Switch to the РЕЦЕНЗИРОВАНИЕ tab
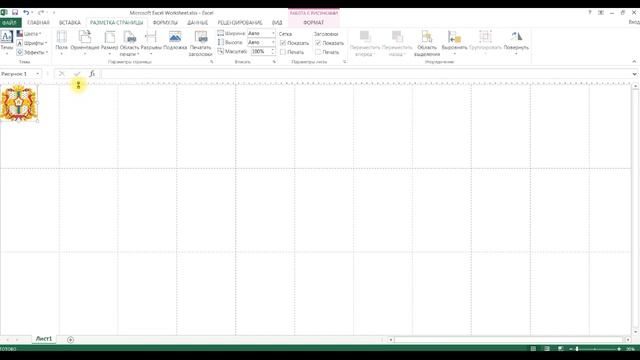Image resolution: width=640 pixels, height=360 pixels. 240,22
